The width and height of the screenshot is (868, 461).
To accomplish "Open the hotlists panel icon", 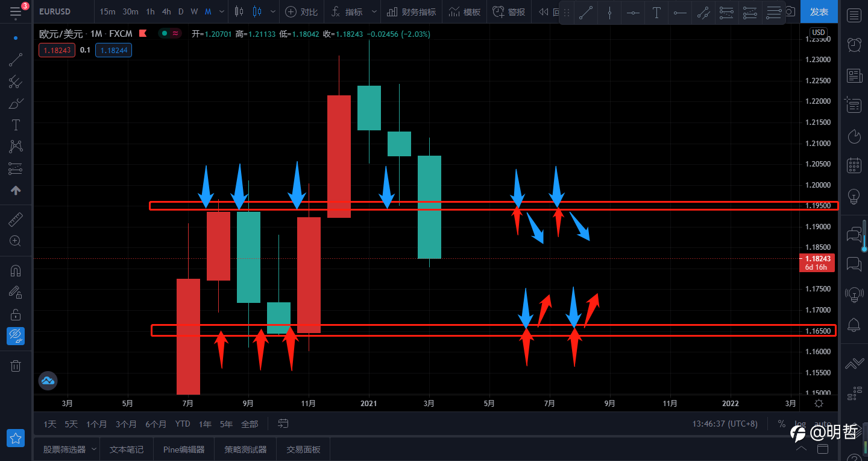I will click(x=854, y=136).
